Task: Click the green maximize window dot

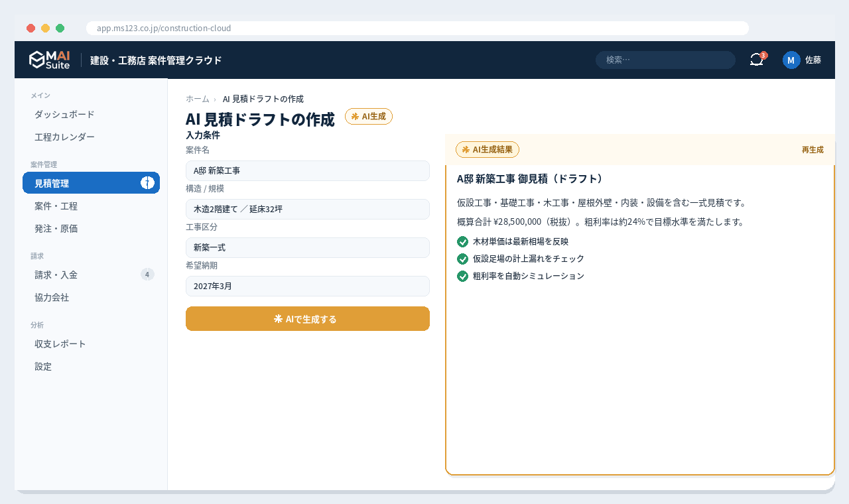Action: [x=60, y=28]
